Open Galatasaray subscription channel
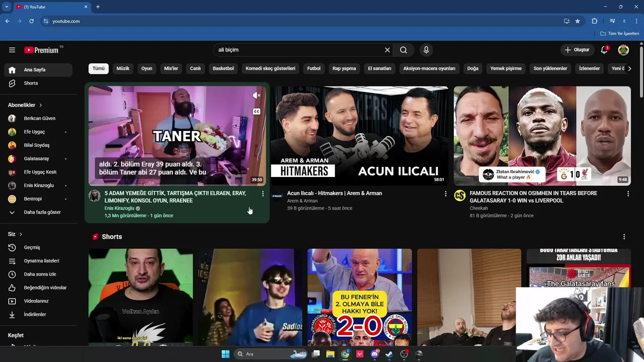This screenshot has height=362, width=644. click(x=38, y=158)
